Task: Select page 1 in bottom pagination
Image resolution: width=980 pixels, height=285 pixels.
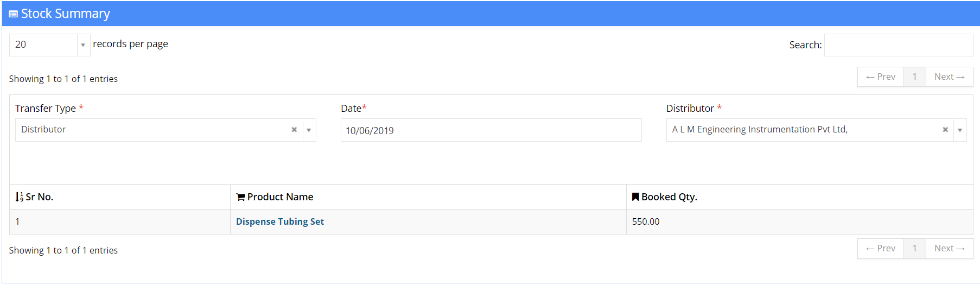Action: [915, 249]
